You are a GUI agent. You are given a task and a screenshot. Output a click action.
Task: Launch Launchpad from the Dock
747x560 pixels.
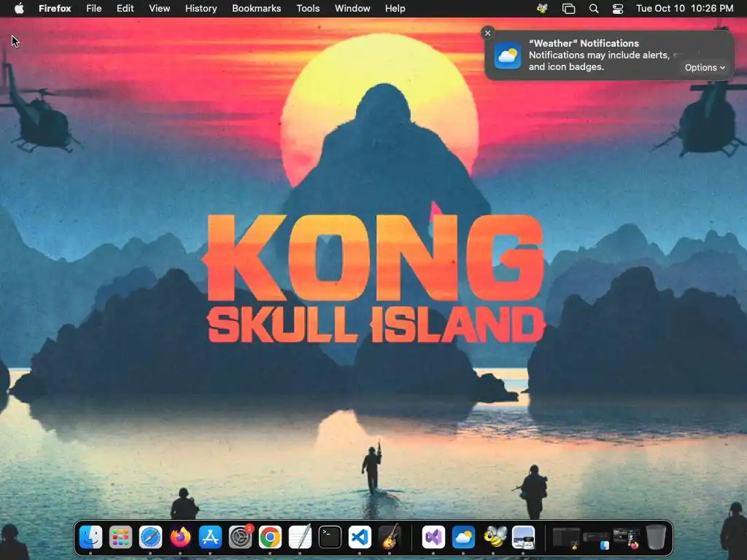coord(120,537)
